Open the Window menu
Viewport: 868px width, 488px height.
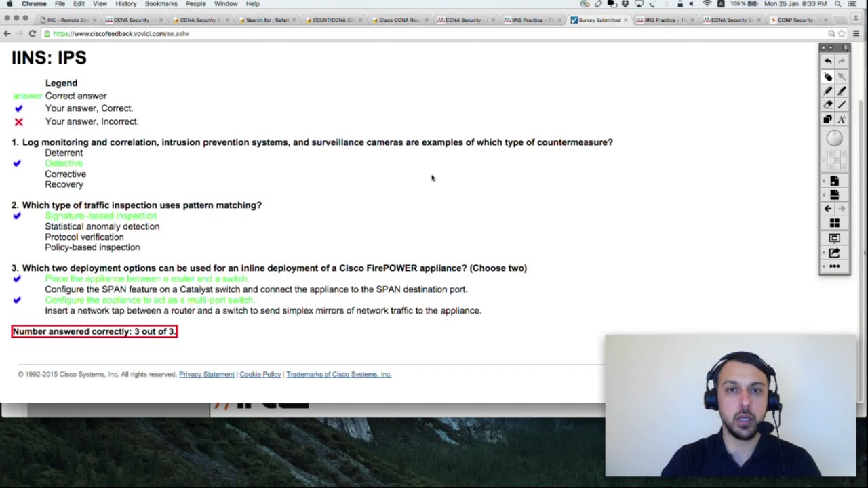[226, 4]
